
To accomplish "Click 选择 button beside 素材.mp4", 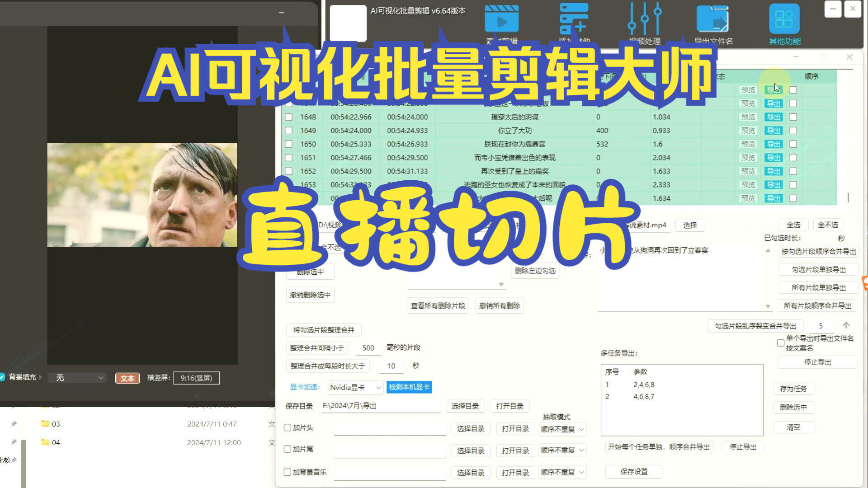I will [690, 225].
